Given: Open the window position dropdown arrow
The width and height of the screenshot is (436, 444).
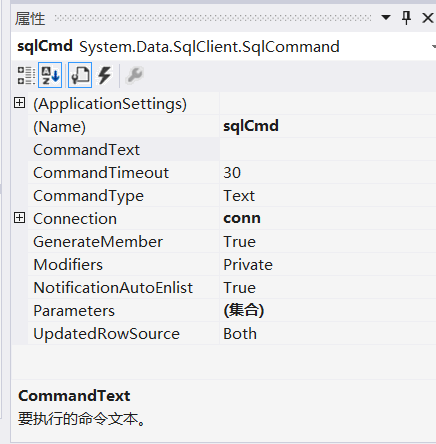Looking at the screenshot, I should pos(386,17).
